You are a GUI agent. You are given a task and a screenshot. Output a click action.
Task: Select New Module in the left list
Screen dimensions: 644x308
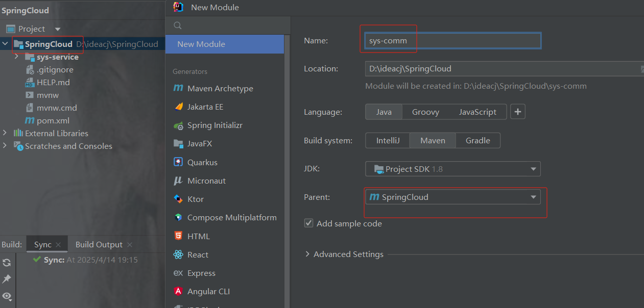click(225, 44)
